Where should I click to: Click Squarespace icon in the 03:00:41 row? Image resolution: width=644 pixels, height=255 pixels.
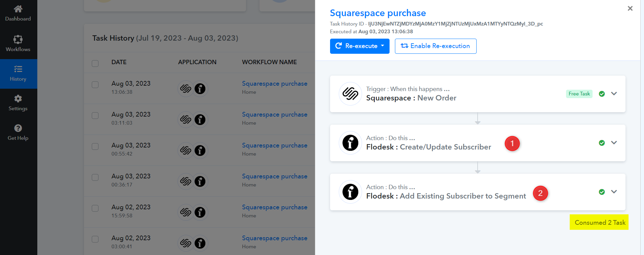click(x=186, y=243)
